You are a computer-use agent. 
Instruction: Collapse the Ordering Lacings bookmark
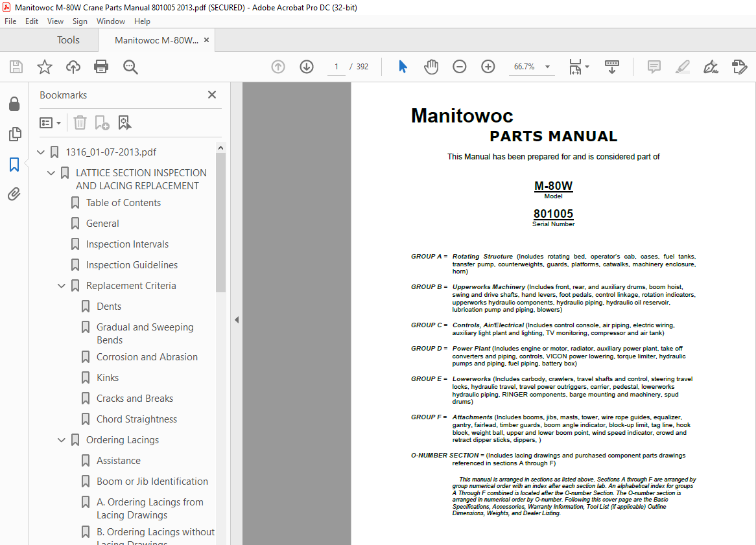tap(61, 440)
